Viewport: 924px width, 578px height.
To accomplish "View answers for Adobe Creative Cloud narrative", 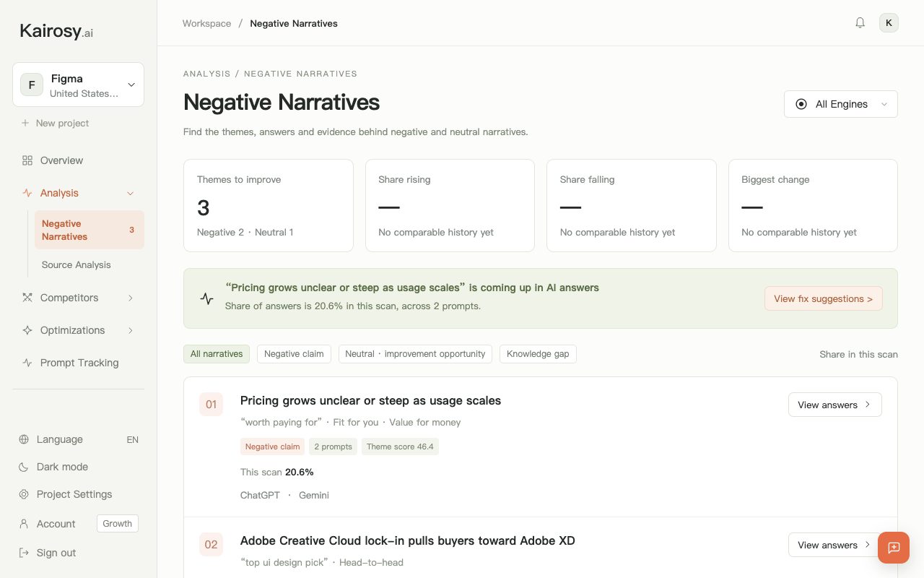I will (x=834, y=545).
